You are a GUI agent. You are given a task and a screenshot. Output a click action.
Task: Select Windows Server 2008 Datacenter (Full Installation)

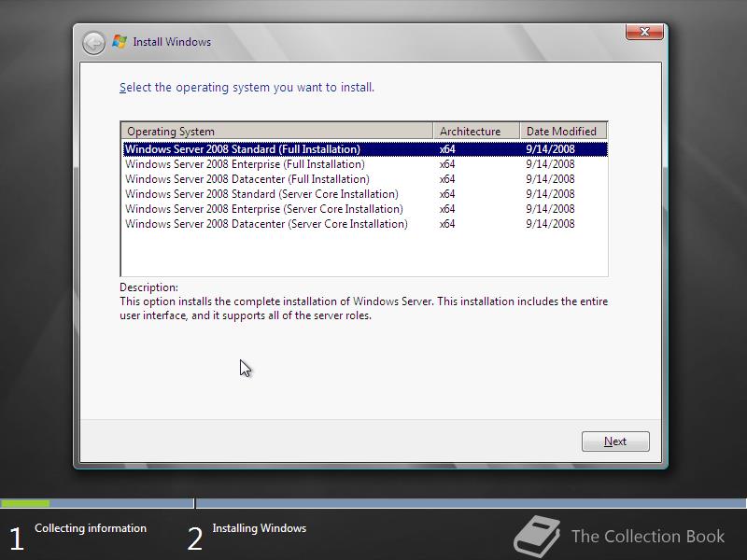pyautogui.click(x=365, y=179)
